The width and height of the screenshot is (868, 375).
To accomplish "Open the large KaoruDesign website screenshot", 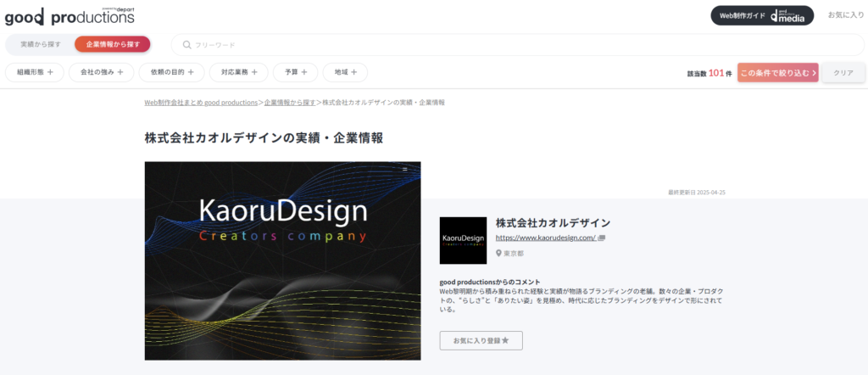I will pyautogui.click(x=282, y=261).
